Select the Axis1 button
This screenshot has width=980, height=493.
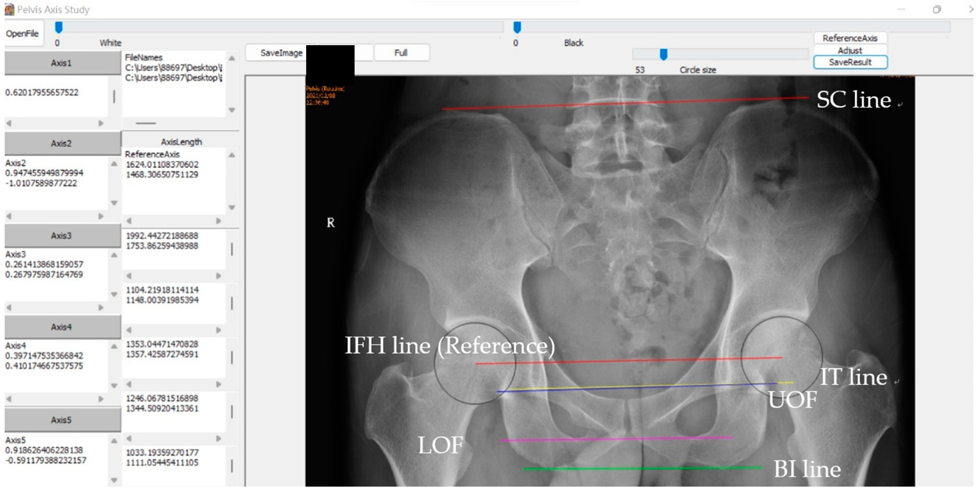pyautogui.click(x=62, y=63)
